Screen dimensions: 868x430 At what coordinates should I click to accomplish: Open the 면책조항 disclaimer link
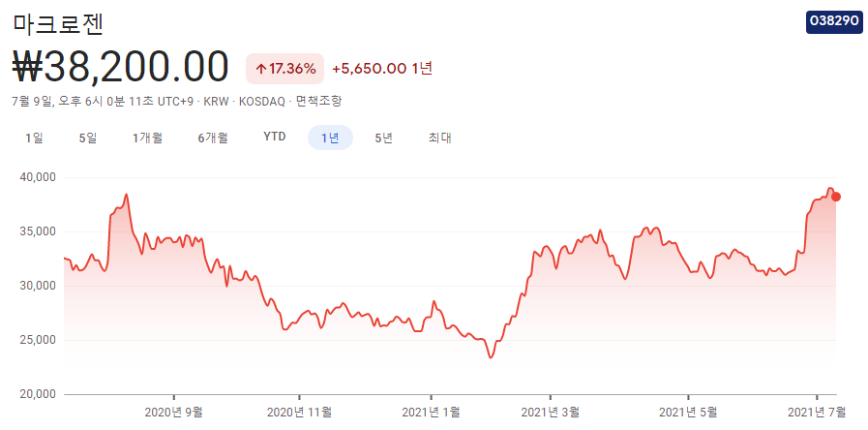[319, 102]
